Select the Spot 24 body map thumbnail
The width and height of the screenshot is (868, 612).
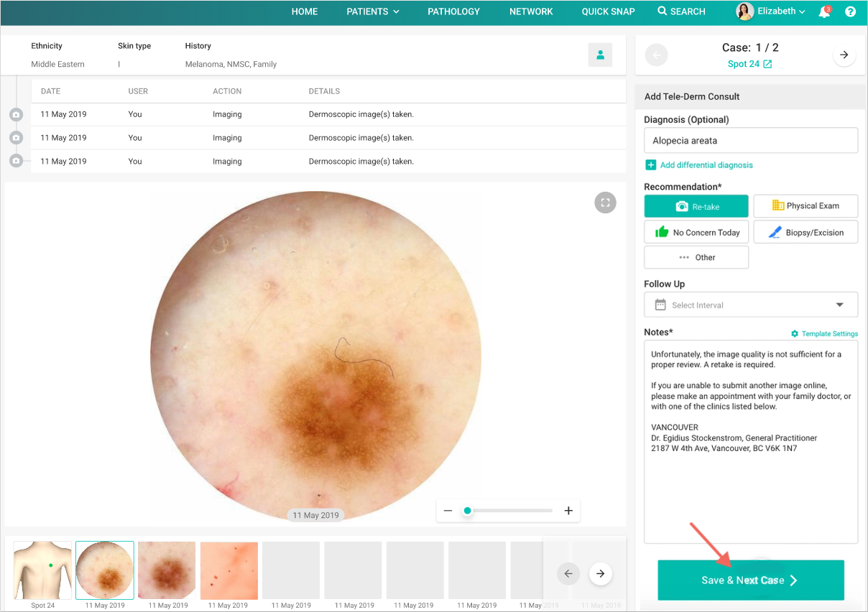[x=42, y=570]
